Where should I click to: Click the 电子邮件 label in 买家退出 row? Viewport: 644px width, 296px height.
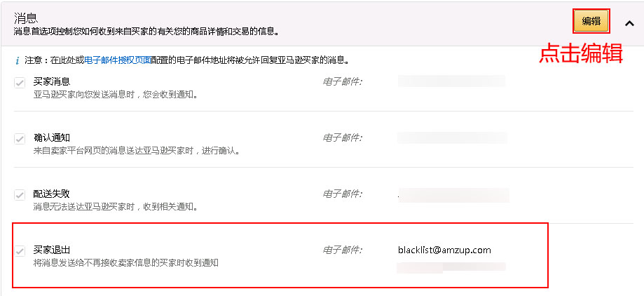(x=342, y=250)
